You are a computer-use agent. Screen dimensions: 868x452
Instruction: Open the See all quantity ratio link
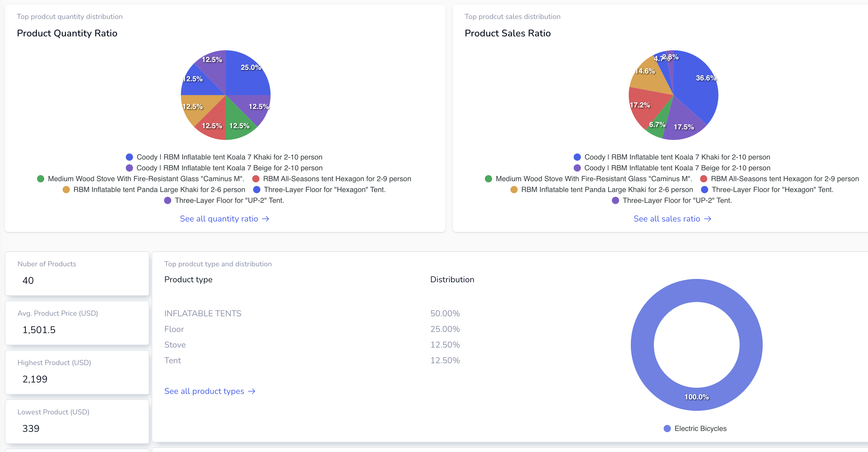pyautogui.click(x=219, y=219)
